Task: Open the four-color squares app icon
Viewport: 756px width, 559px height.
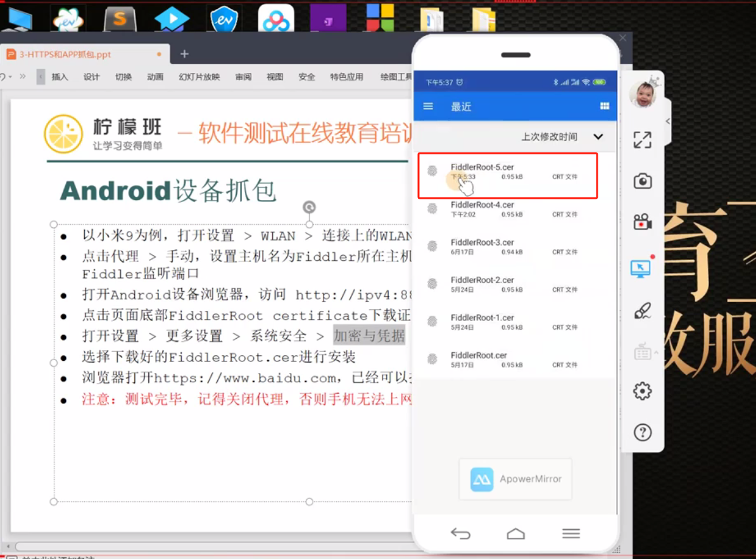Action: 380,17
